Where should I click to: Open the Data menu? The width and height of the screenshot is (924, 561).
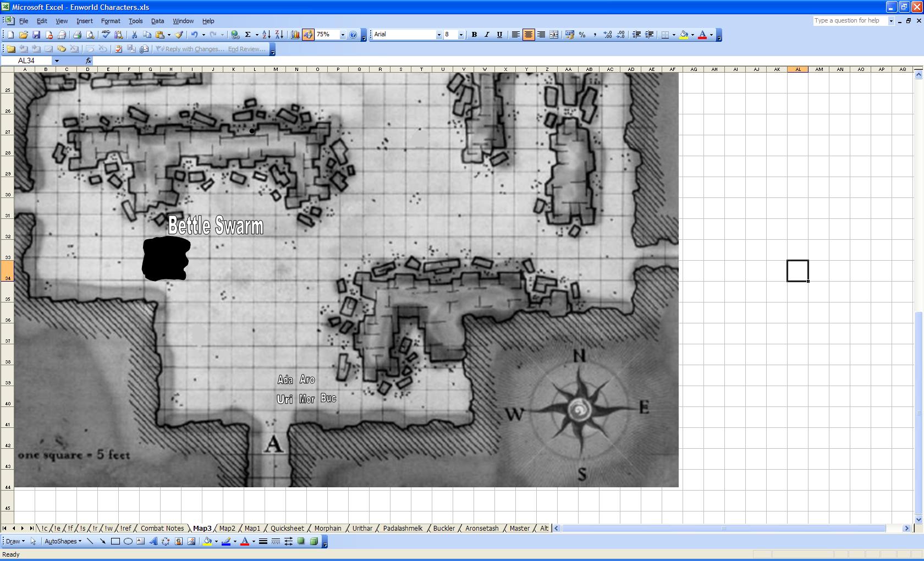pos(157,21)
